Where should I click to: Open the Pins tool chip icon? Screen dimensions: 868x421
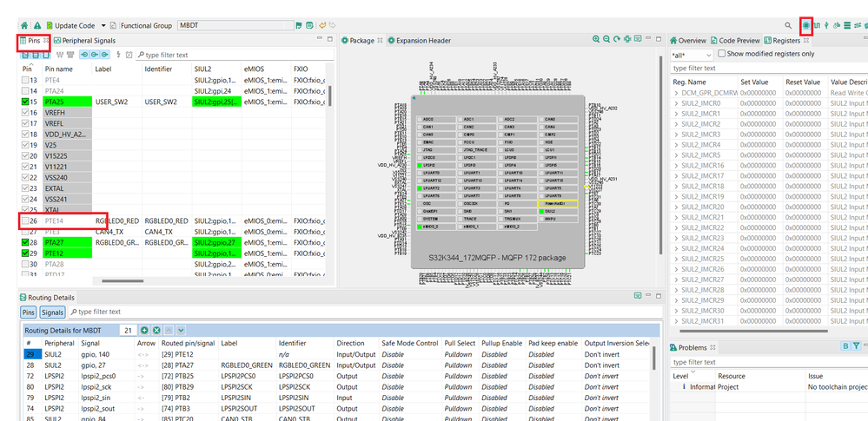pos(806,25)
